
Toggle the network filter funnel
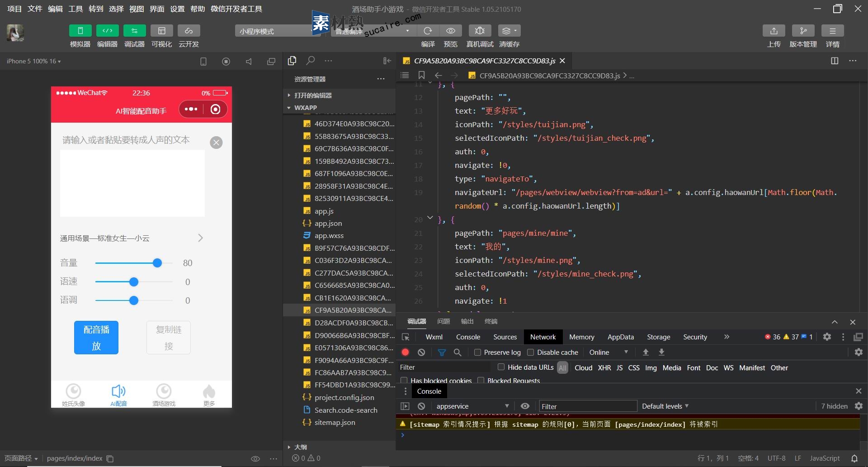[442, 352]
